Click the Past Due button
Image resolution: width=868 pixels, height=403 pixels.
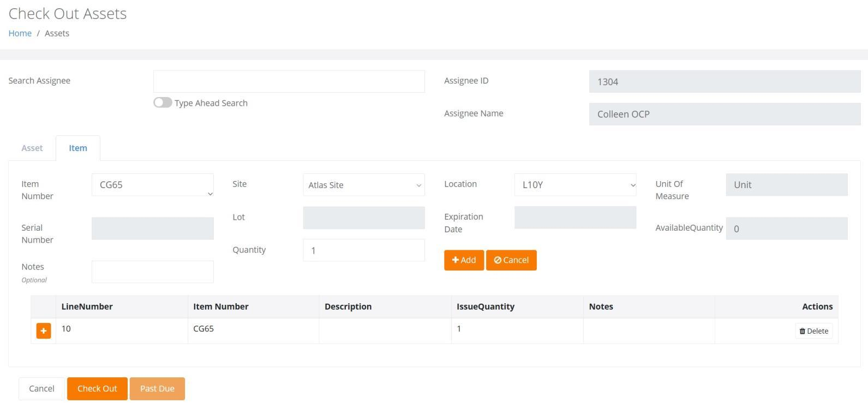[x=157, y=388]
